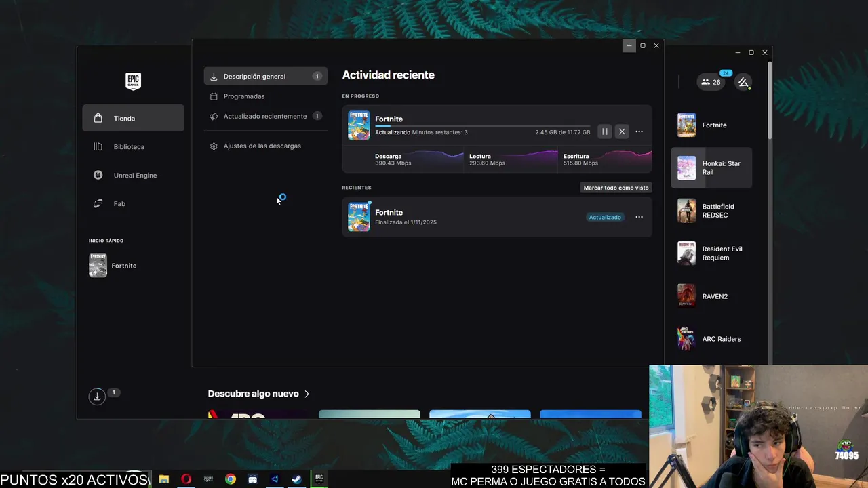The width and height of the screenshot is (868, 488).
Task: Open friends list showing 26
Action: click(711, 82)
